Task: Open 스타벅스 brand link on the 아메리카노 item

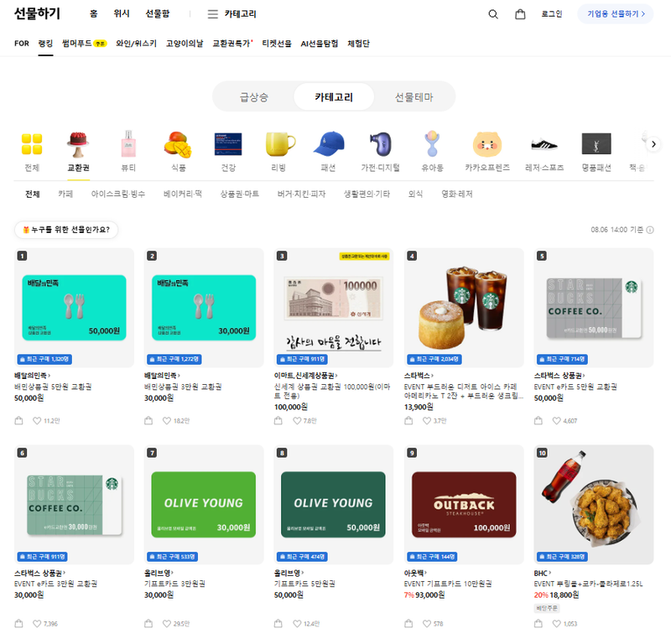Action: click(x=419, y=376)
